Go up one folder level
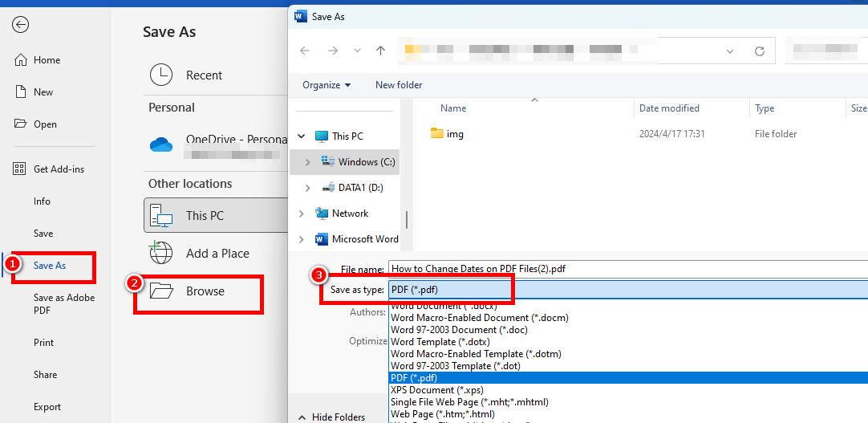Viewport: 868px width, 423px height. (380, 51)
